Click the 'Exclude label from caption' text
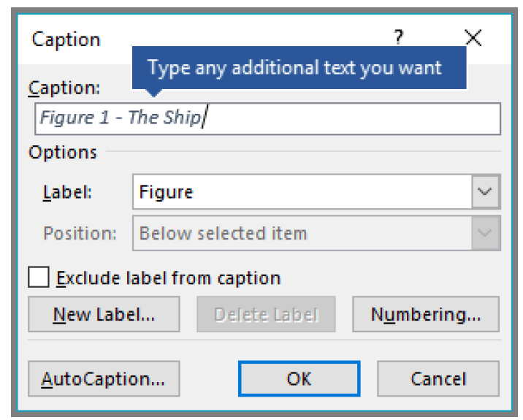Screen dimensions: 523x420 tap(169, 278)
